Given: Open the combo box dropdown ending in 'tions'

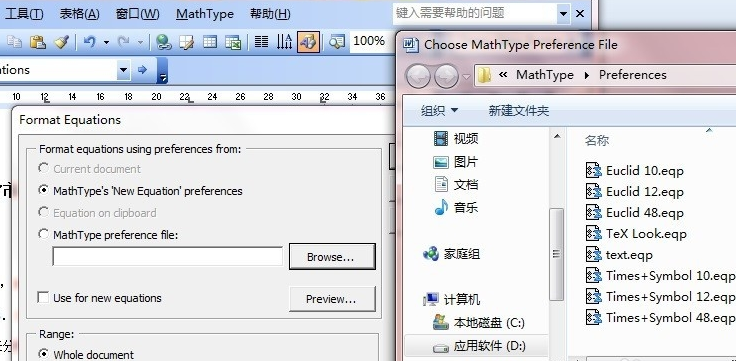Looking at the screenshot, I should [x=123, y=70].
